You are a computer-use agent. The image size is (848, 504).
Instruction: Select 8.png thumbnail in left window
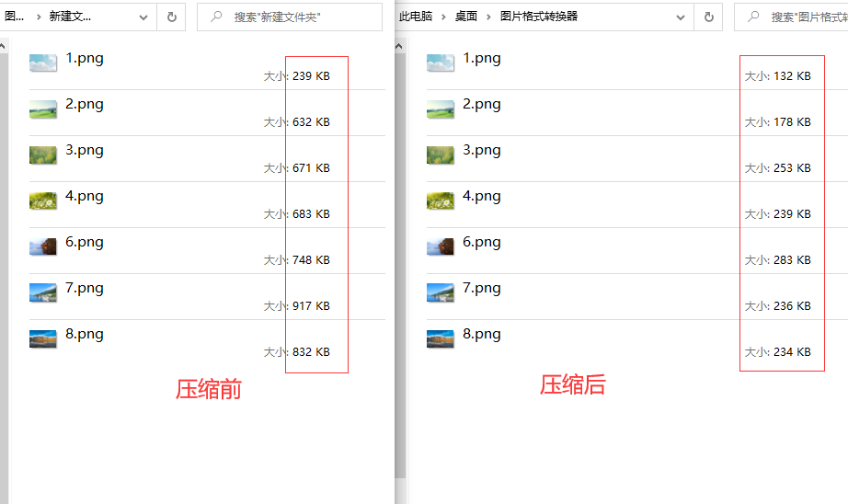point(43,338)
